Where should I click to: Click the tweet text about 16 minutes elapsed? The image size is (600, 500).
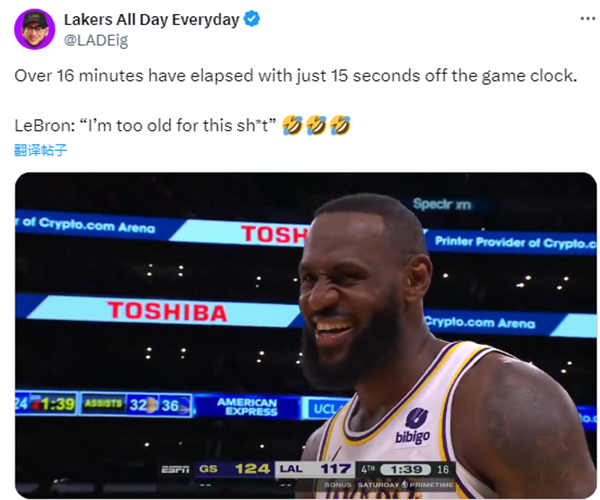(295, 76)
